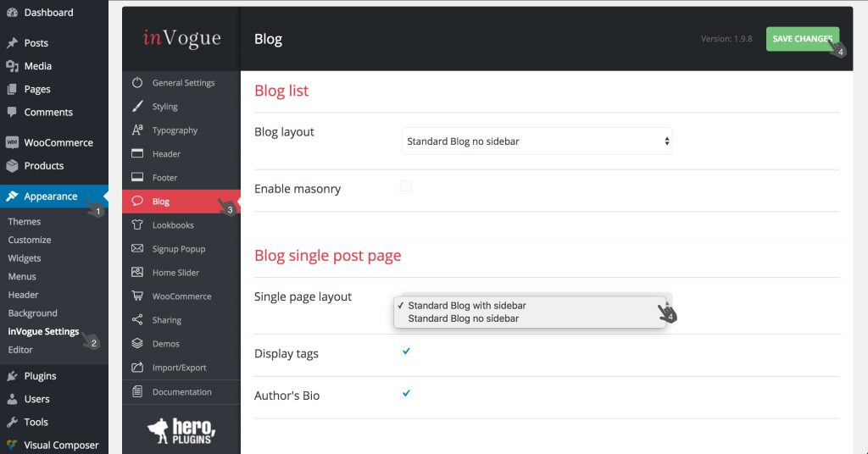The image size is (868, 454).
Task: Click the Header layout icon
Action: [x=137, y=153]
